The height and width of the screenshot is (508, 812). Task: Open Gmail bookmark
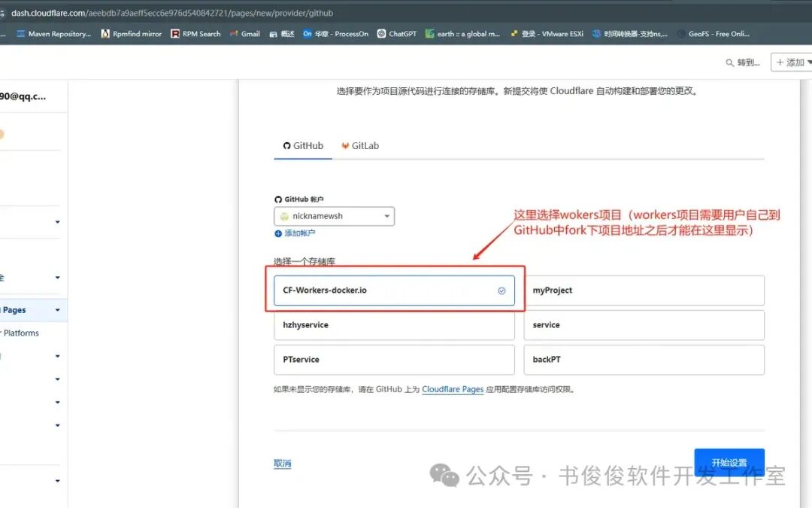[245, 34]
